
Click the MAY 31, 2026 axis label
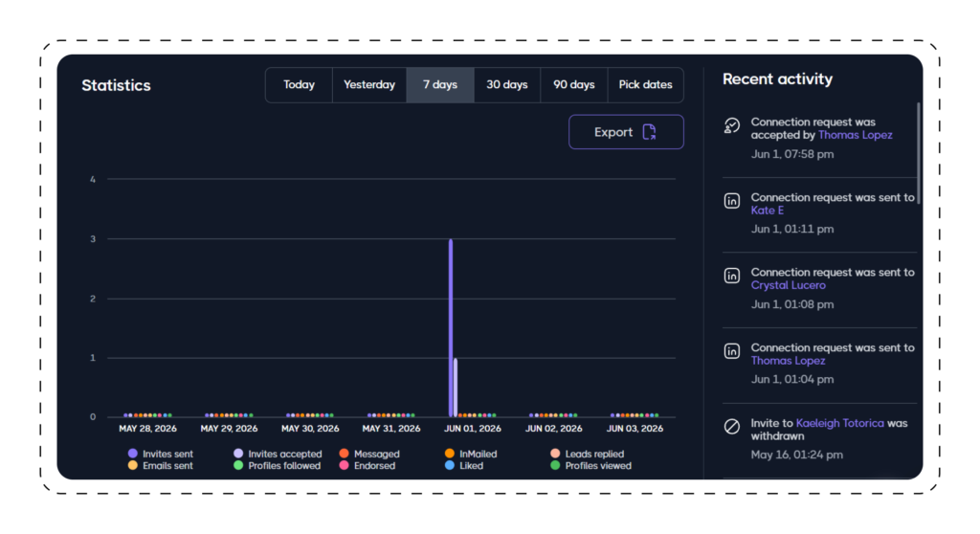click(x=391, y=429)
